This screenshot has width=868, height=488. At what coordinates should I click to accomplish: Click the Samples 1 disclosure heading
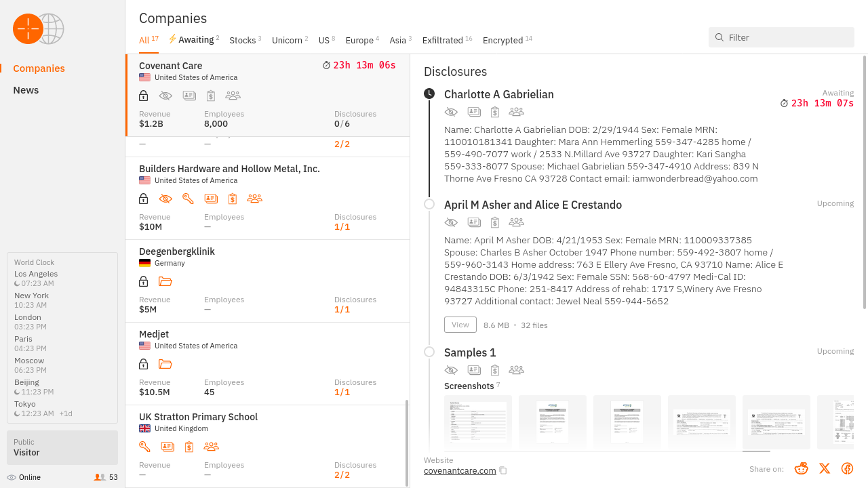470,352
